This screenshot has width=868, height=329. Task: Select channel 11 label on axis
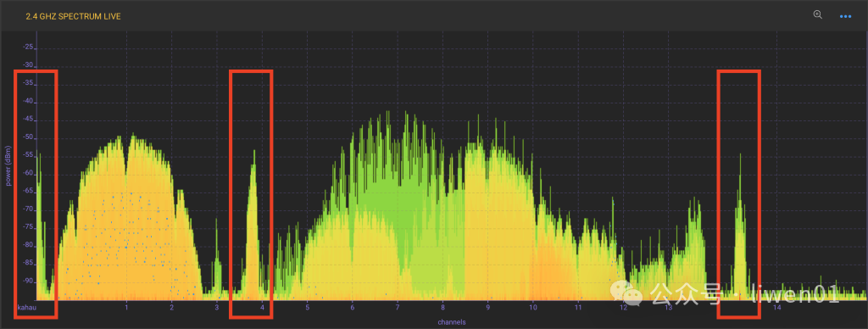point(578,308)
